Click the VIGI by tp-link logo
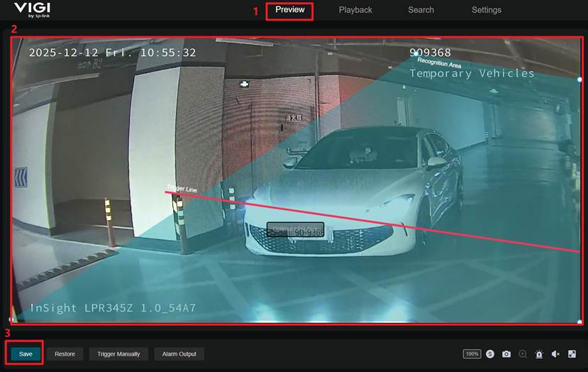Image resolution: width=588 pixels, height=372 pixels. coord(32,10)
